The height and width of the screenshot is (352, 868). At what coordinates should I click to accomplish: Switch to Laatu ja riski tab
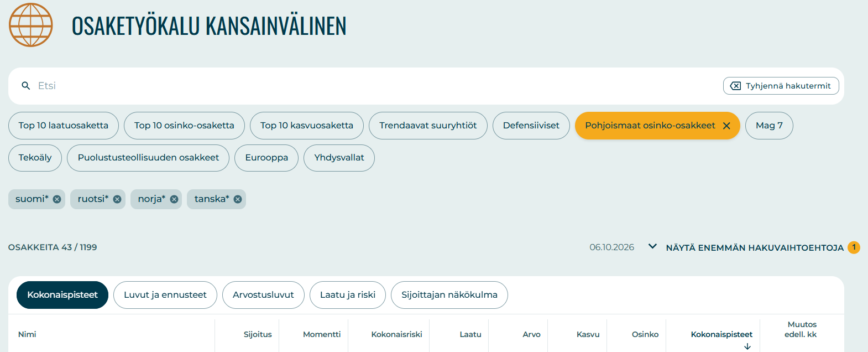point(348,295)
